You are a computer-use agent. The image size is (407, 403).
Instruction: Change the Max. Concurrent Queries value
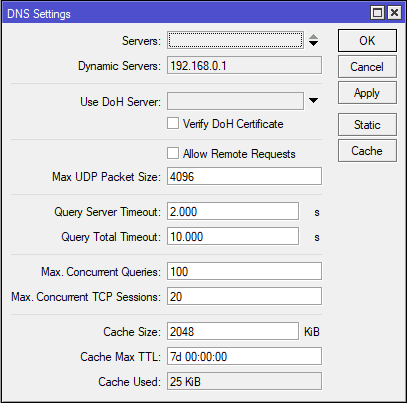click(244, 271)
